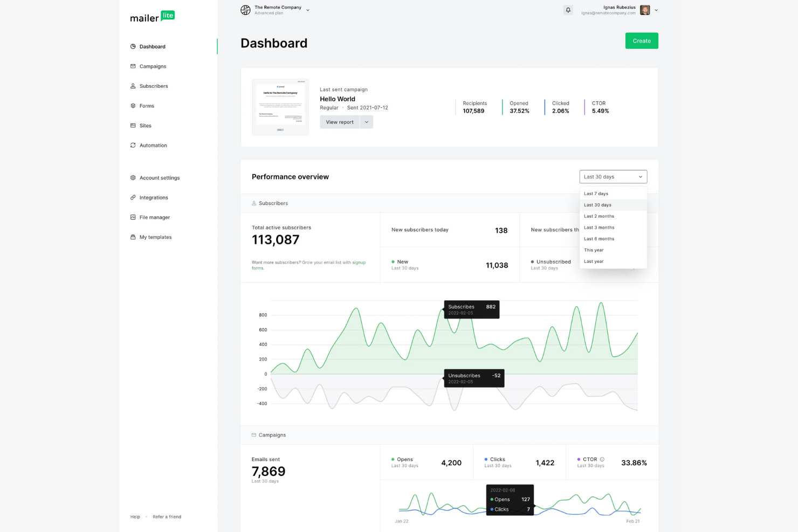Select Last 6 months from the period dropdown
Image resolution: width=798 pixels, height=532 pixels.
(x=599, y=238)
